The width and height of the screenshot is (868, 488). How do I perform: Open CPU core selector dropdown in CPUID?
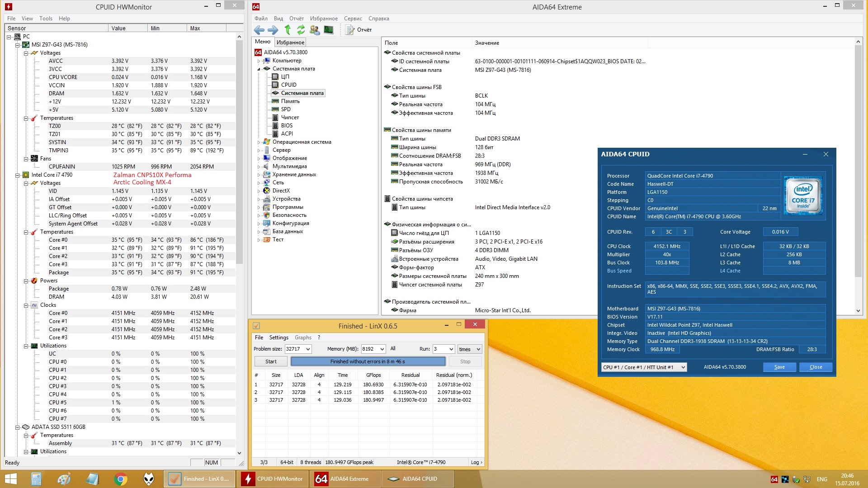683,367
